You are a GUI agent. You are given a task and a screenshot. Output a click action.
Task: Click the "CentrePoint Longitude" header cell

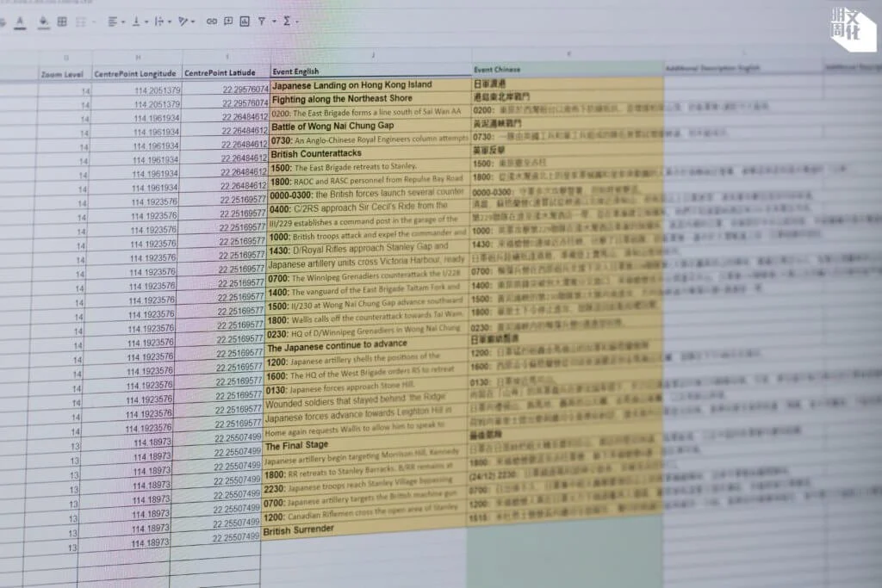137,74
